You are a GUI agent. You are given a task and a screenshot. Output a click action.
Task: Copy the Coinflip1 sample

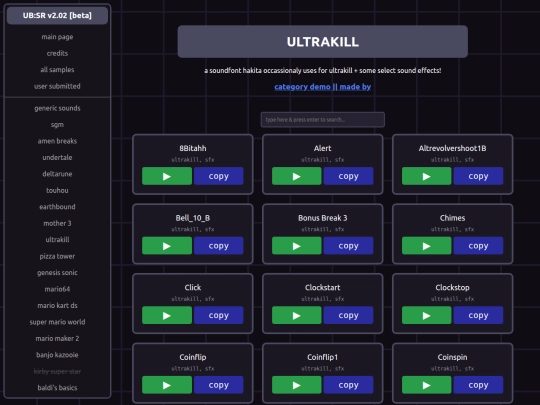(x=349, y=385)
